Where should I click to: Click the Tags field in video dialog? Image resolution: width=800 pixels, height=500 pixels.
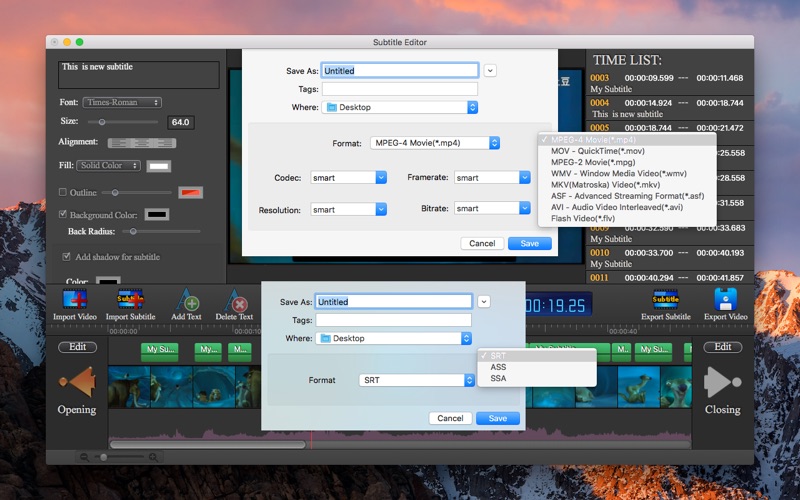[x=399, y=89]
